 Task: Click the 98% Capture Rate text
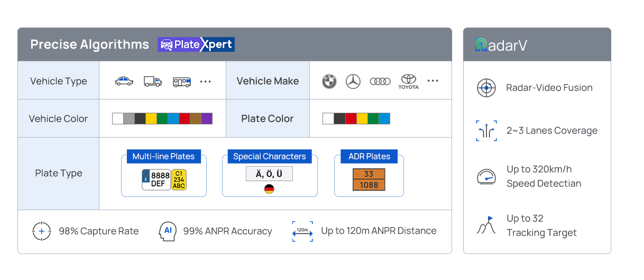coord(99,231)
